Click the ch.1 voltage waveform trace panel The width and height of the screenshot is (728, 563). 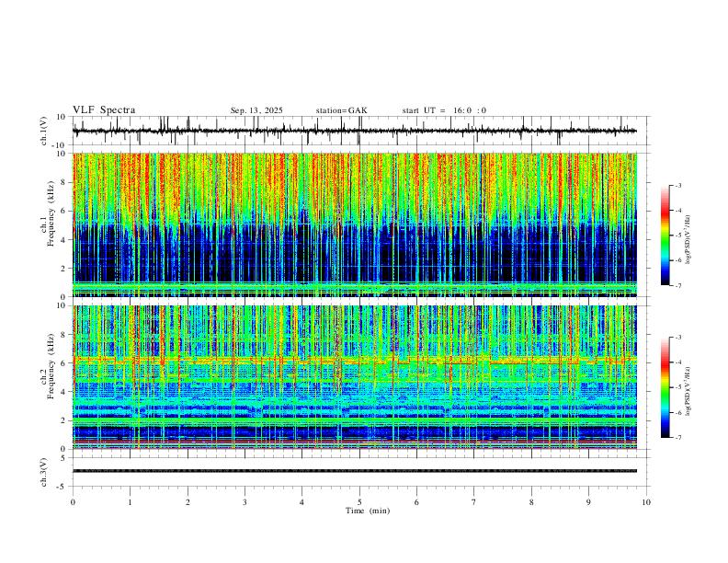[x=361, y=131]
